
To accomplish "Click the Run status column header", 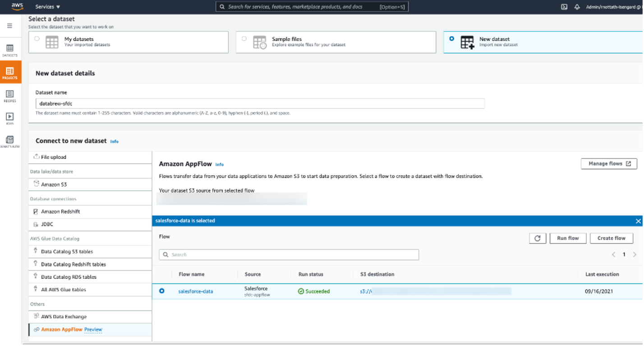I will click(311, 274).
